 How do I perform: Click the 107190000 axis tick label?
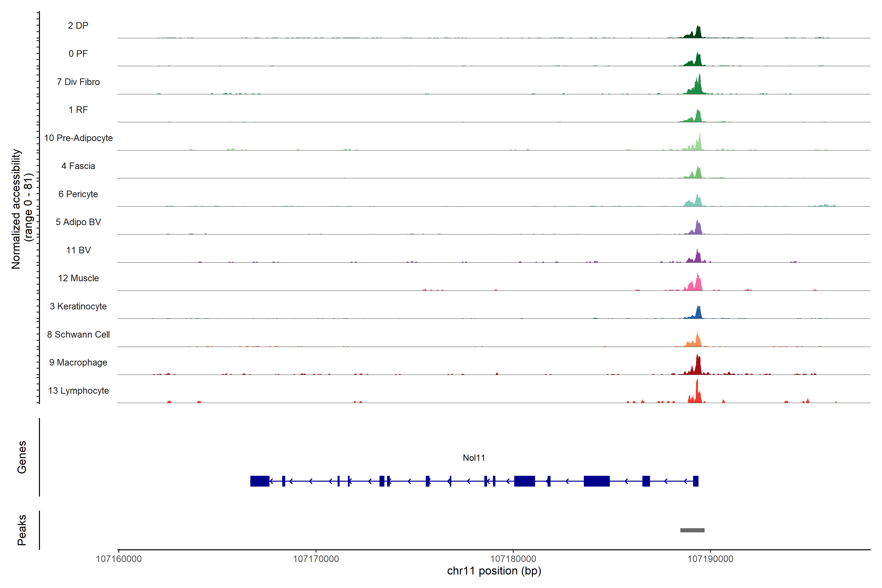click(710, 559)
